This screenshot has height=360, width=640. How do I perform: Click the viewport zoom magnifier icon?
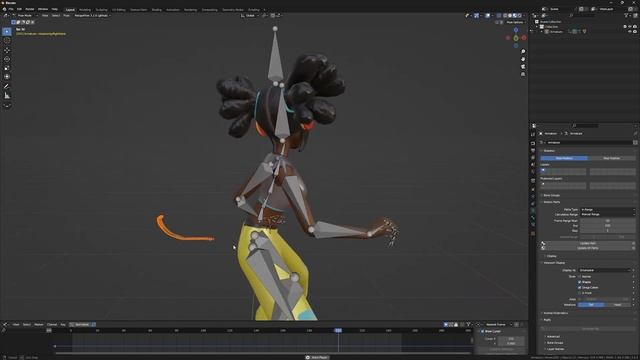pos(523,52)
